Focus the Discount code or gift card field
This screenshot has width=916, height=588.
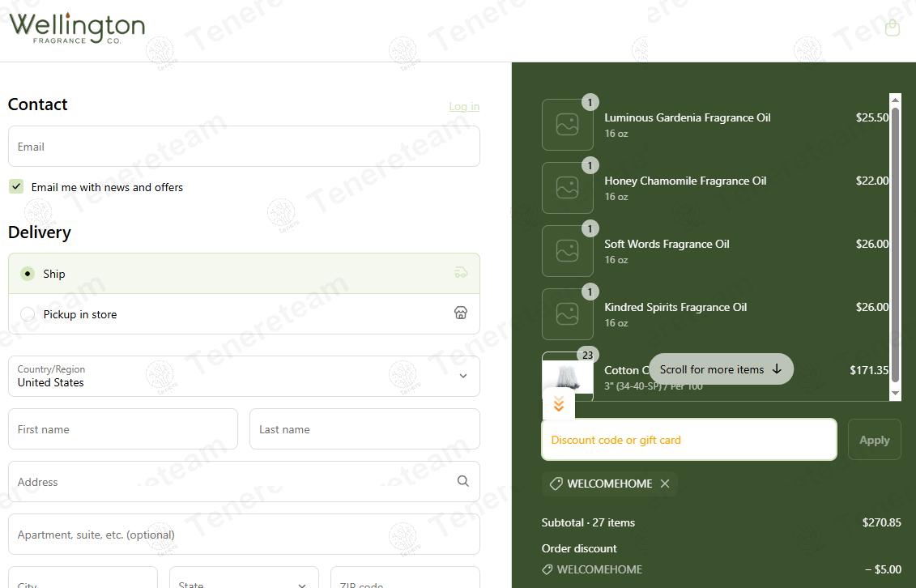pos(688,440)
